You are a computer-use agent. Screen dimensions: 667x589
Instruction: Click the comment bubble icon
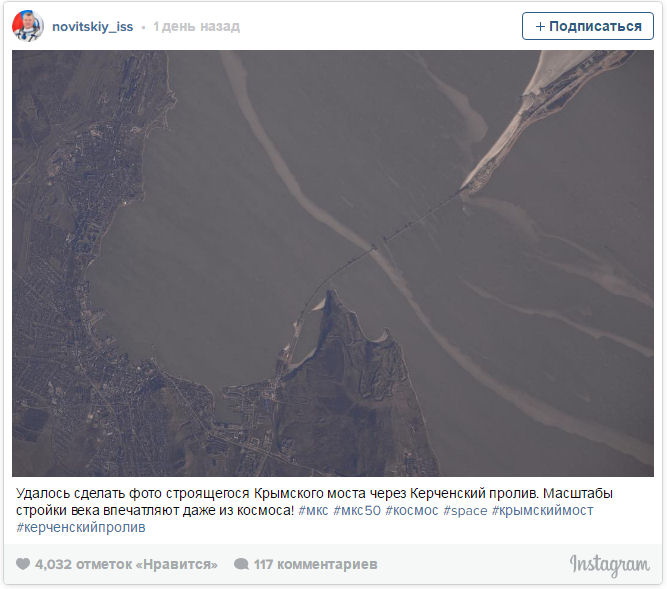pos(241,564)
